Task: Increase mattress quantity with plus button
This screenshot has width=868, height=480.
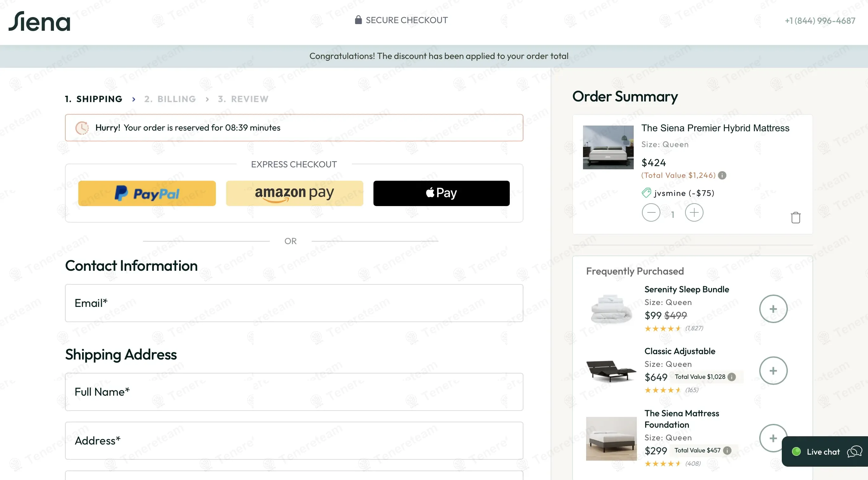Action: (694, 213)
